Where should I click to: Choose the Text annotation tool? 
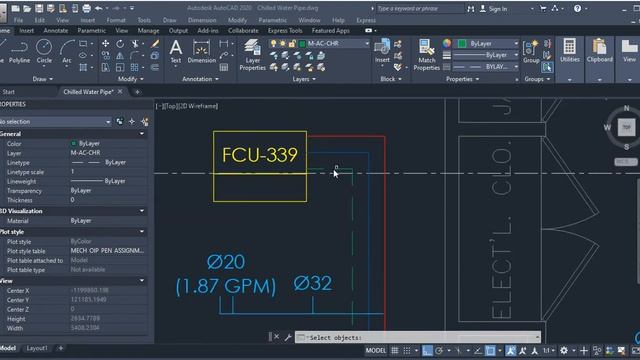(x=176, y=51)
